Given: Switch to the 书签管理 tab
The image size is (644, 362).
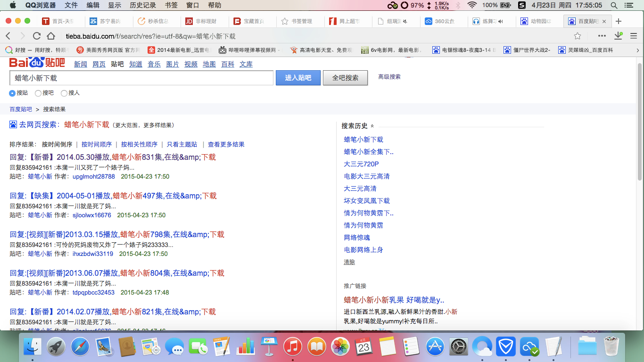Looking at the screenshot, I should coord(299,21).
